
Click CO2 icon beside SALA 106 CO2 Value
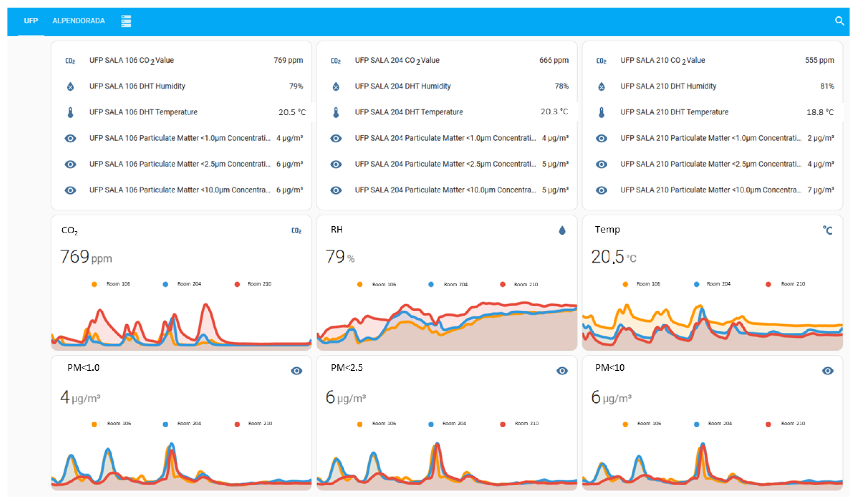click(70, 61)
